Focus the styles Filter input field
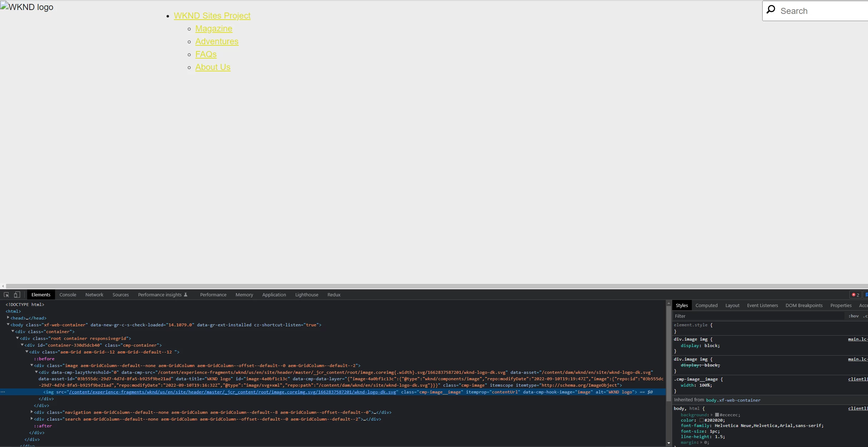This screenshot has width=868, height=447. [758, 316]
